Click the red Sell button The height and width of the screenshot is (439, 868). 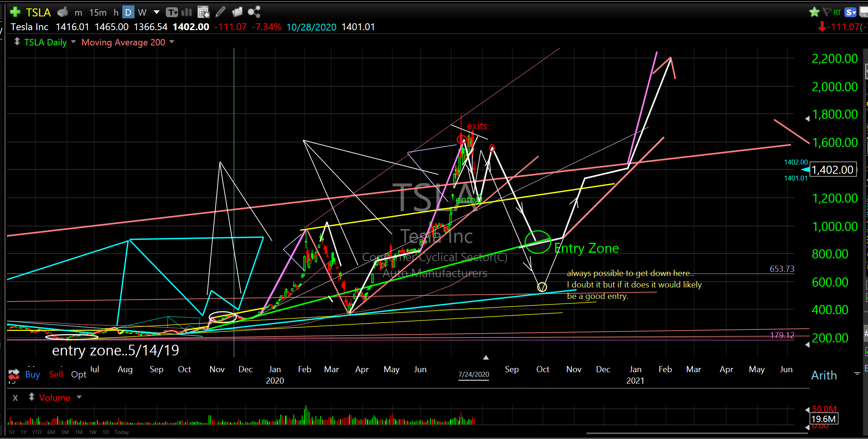pyautogui.click(x=56, y=374)
